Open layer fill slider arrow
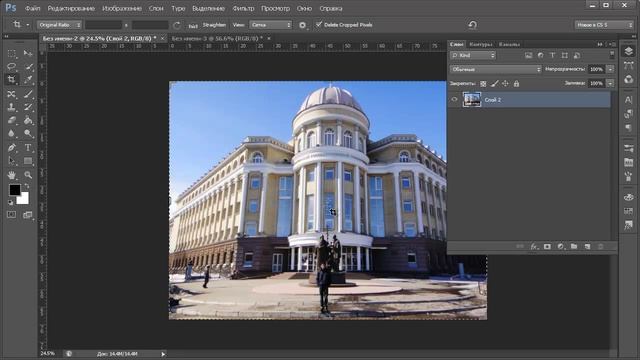The height and width of the screenshot is (360, 640). pyautogui.click(x=610, y=84)
